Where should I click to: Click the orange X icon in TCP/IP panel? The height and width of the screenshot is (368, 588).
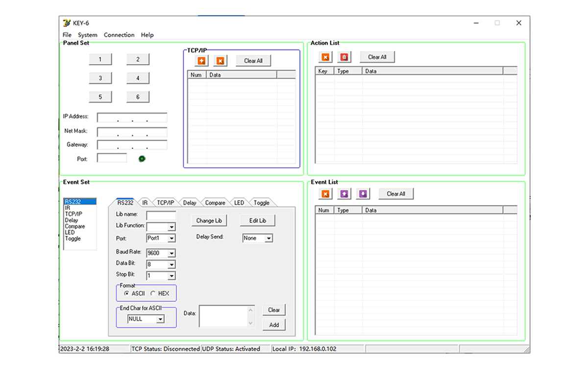tap(220, 60)
